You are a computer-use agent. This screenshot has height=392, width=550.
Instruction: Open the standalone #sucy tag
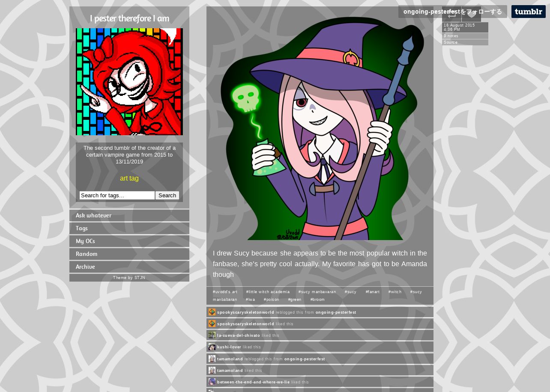(x=350, y=292)
